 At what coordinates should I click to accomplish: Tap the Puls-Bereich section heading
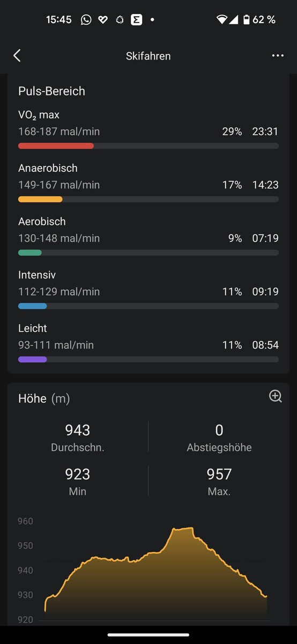pyautogui.click(x=51, y=91)
